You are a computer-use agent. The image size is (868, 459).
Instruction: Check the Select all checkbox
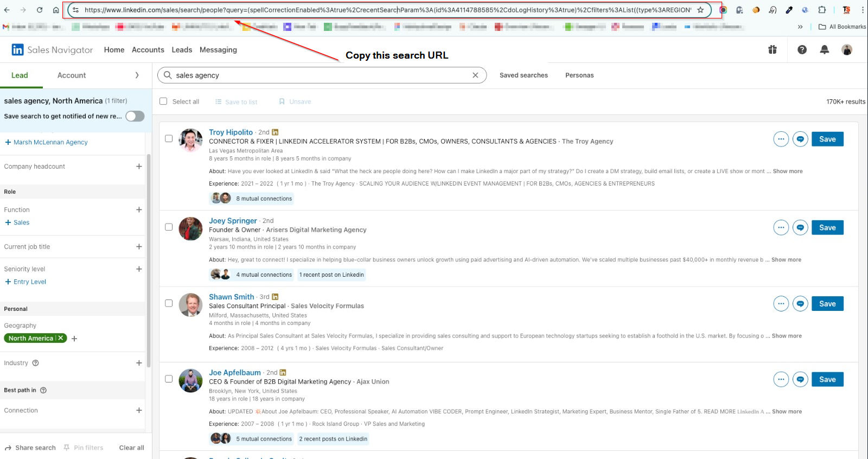tap(163, 101)
